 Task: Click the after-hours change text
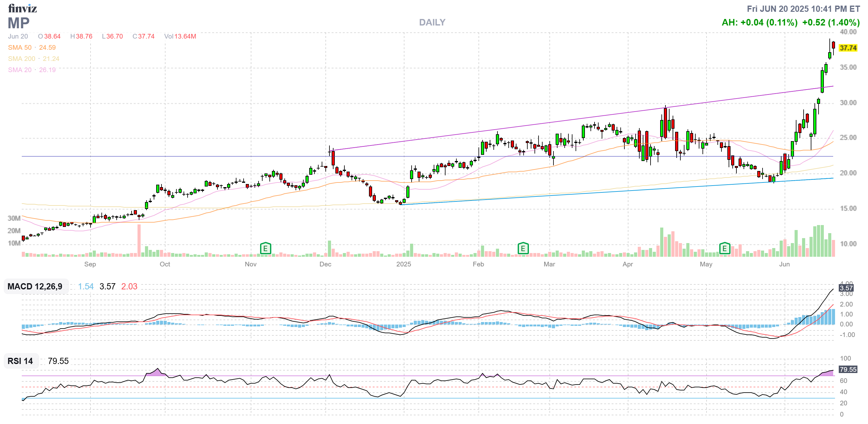(x=759, y=23)
